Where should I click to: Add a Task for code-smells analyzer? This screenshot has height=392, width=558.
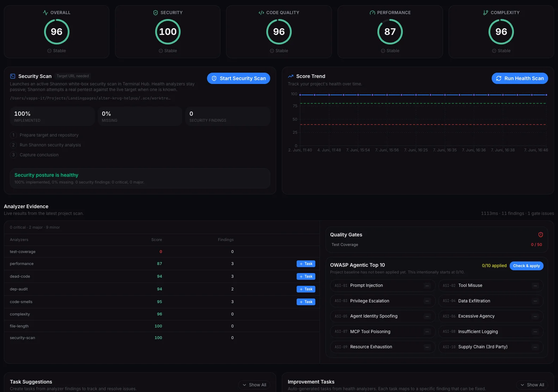pyautogui.click(x=306, y=302)
